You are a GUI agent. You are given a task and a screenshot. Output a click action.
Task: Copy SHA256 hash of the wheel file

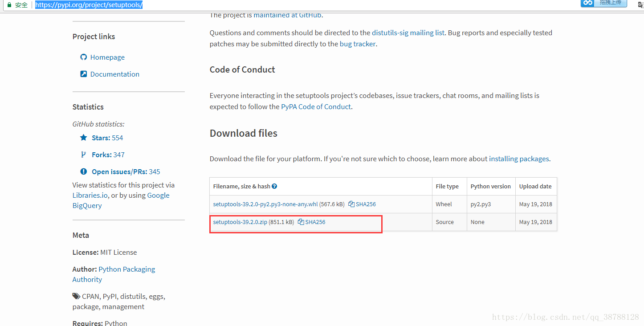tap(366, 204)
